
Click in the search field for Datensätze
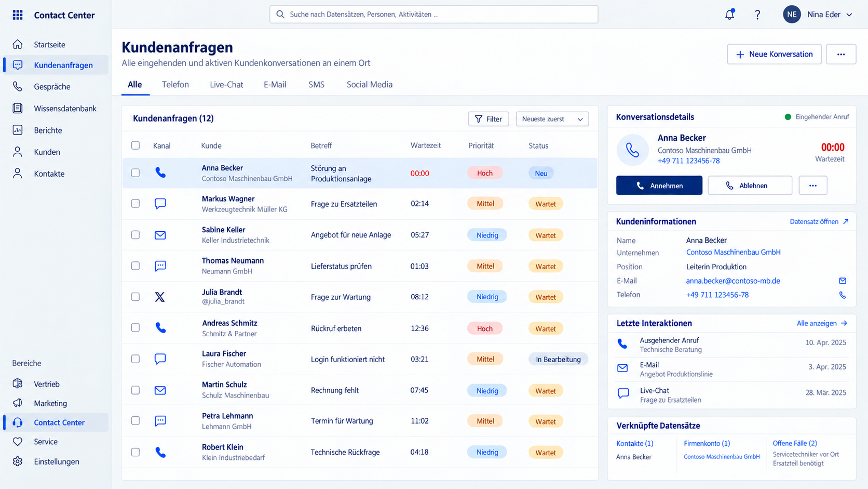coord(434,15)
